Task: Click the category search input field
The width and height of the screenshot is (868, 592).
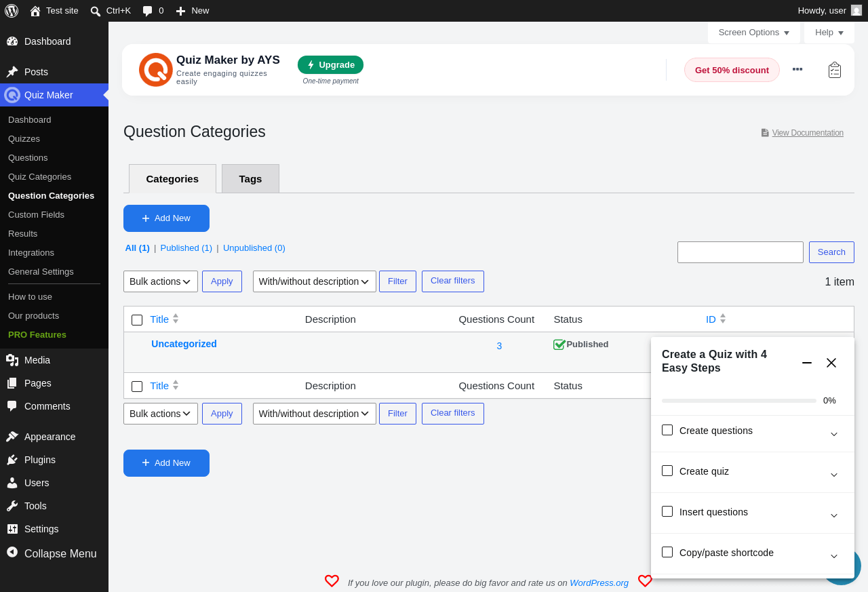Action: 741,252
